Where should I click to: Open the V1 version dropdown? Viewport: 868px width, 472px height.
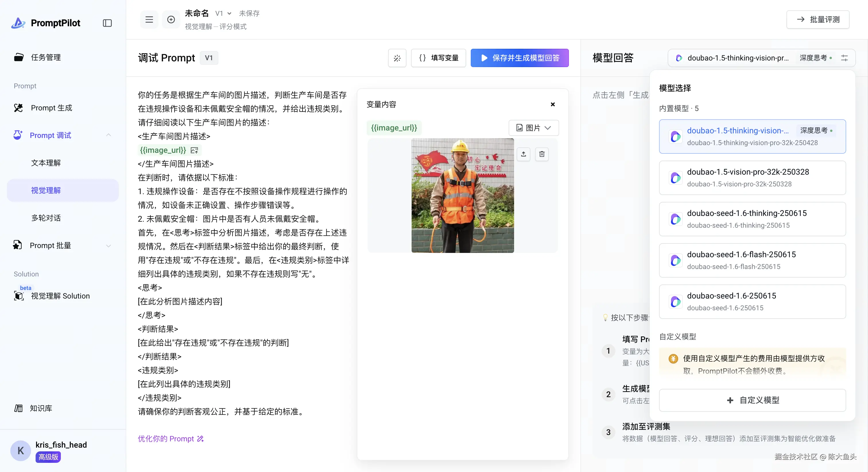tap(223, 13)
